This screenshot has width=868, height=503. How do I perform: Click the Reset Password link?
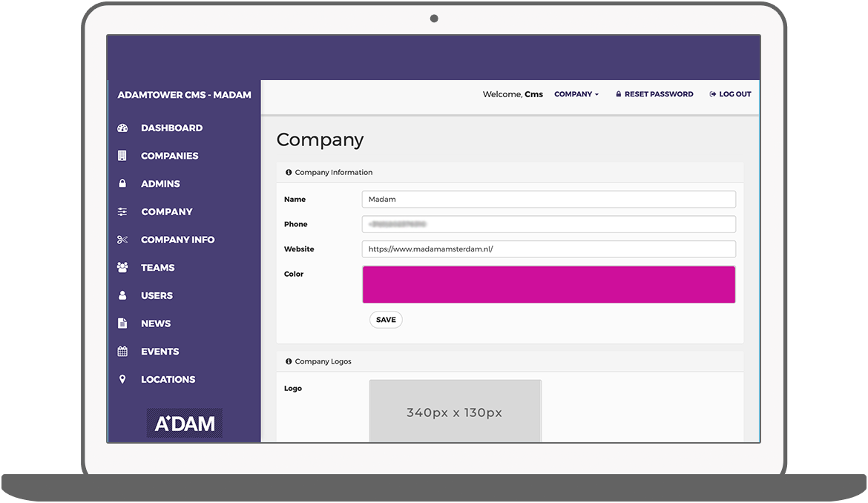point(654,94)
